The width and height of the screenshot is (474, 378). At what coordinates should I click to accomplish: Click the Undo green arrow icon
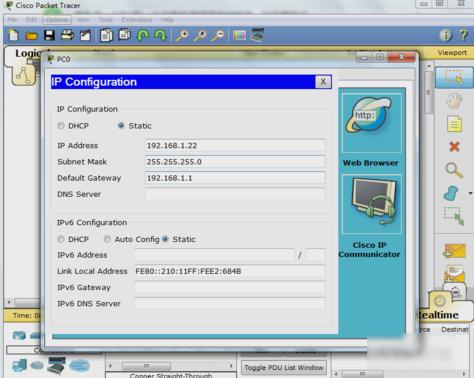143,35
